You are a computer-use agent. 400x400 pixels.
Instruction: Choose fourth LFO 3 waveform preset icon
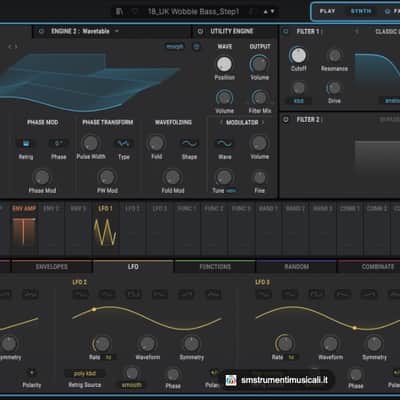click(x=342, y=294)
